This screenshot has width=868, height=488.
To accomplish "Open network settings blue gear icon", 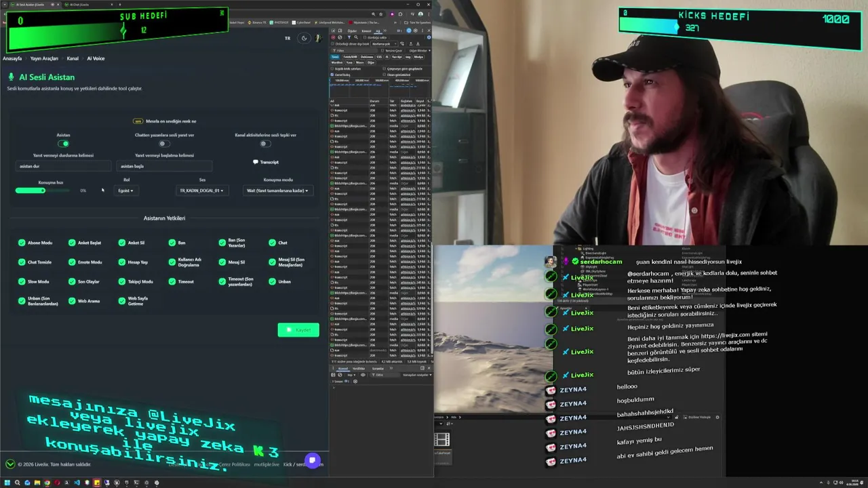I will (x=429, y=37).
